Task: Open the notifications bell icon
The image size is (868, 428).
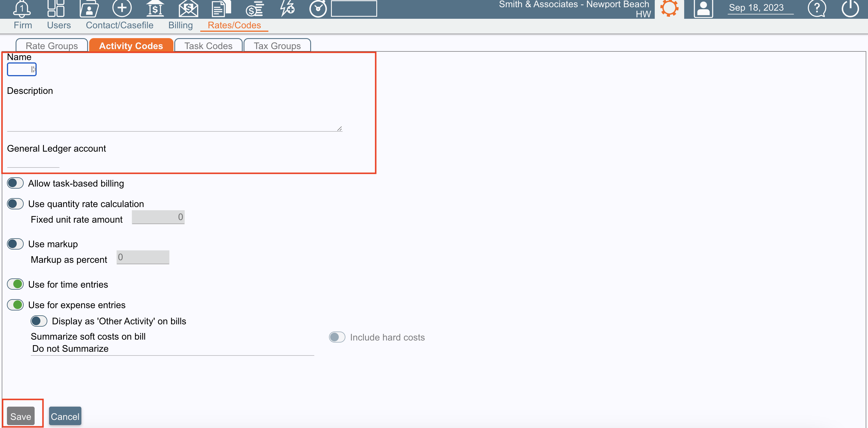Action: [x=22, y=8]
